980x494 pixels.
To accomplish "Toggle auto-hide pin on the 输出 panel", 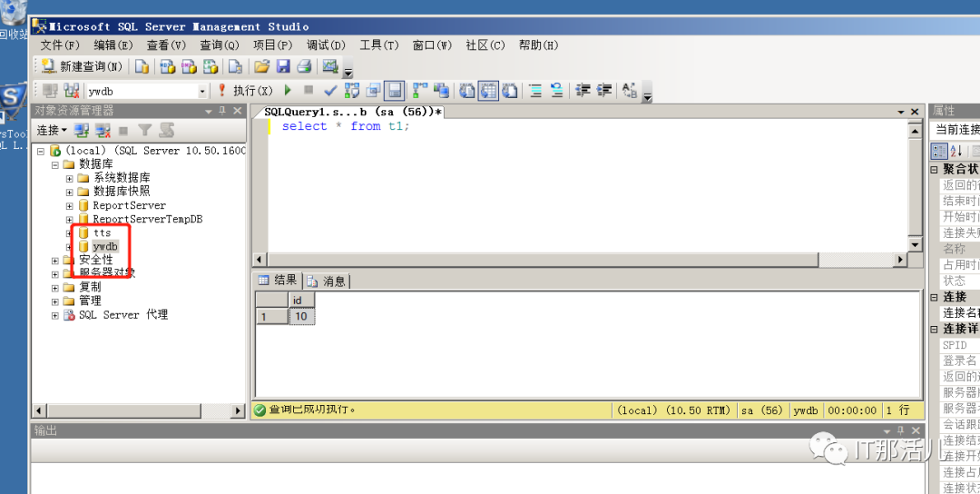I will [x=901, y=430].
